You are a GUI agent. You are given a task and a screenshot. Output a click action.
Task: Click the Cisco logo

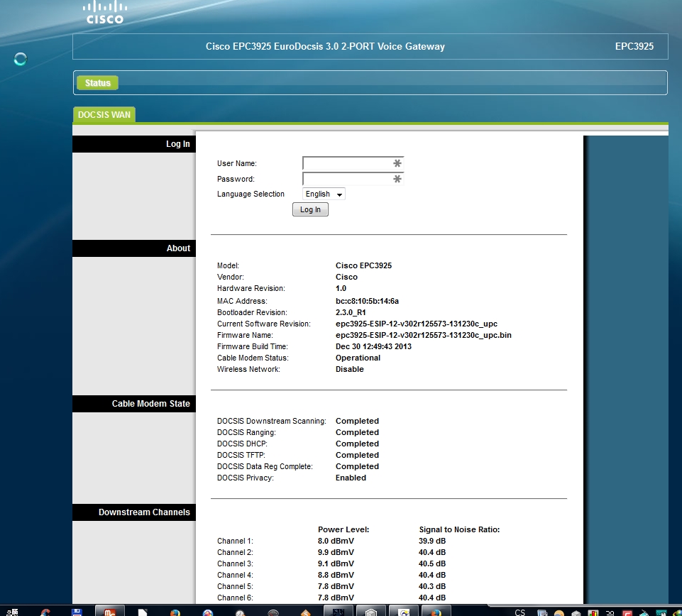pyautogui.click(x=105, y=12)
